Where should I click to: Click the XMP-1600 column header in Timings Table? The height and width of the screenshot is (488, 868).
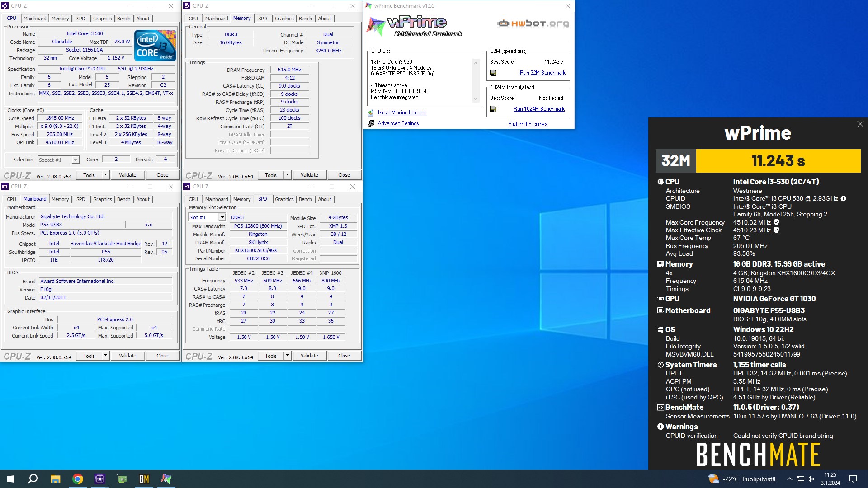pos(330,273)
